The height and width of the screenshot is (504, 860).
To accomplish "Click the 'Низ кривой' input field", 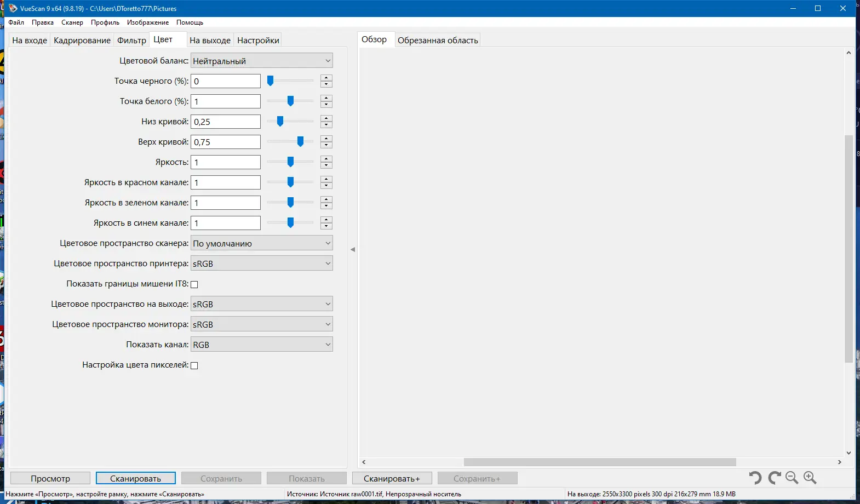I will pos(226,122).
